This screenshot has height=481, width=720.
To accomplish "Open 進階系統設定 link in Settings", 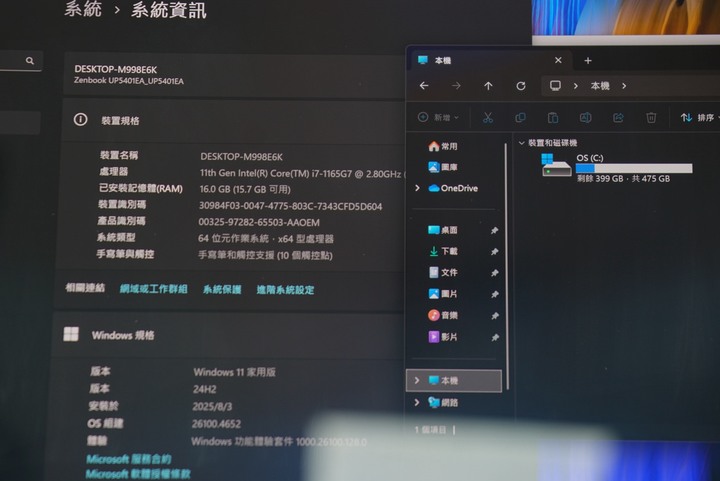I will pyautogui.click(x=285, y=290).
